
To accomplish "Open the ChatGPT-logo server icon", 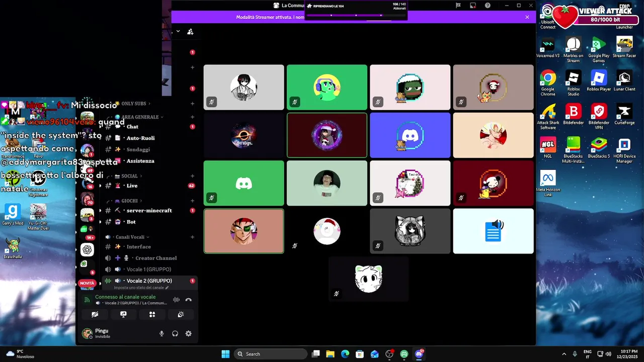I will (x=88, y=249).
